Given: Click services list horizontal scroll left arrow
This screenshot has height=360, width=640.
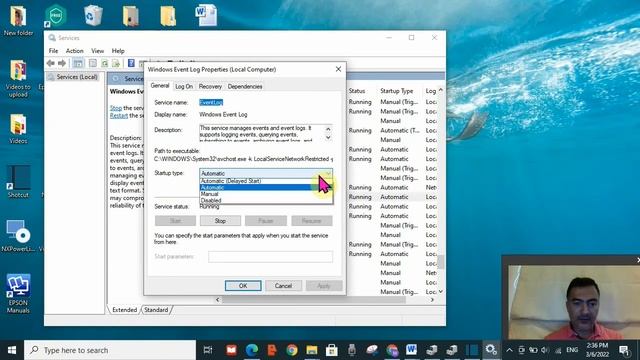Looking at the screenshot, I should pos(218,300).
